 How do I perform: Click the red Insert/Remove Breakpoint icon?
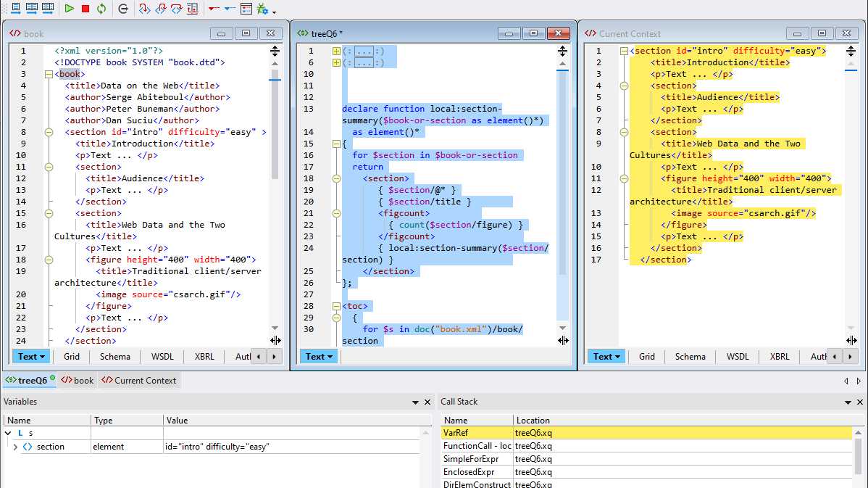pyautogui.click(x=214, y=9)
